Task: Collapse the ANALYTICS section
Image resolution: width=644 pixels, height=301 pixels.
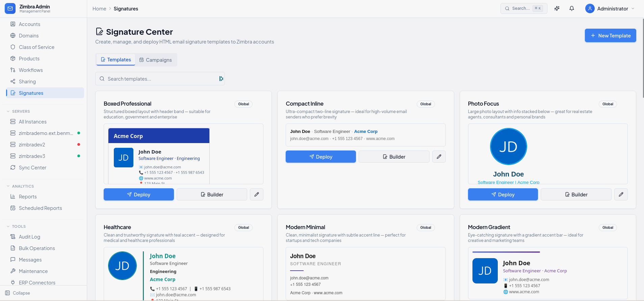Action: (8, 186)
